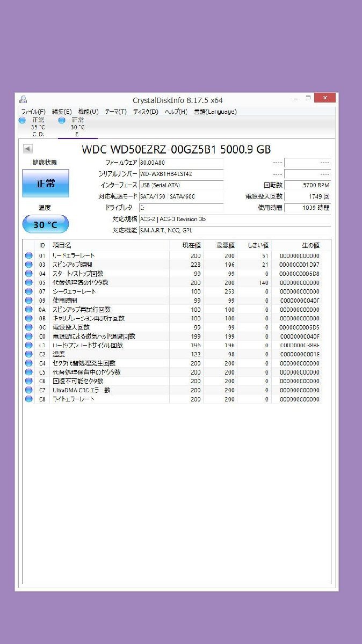Click status circle icon for attribute 07
362x644 pixels.
tap(28, 292)
